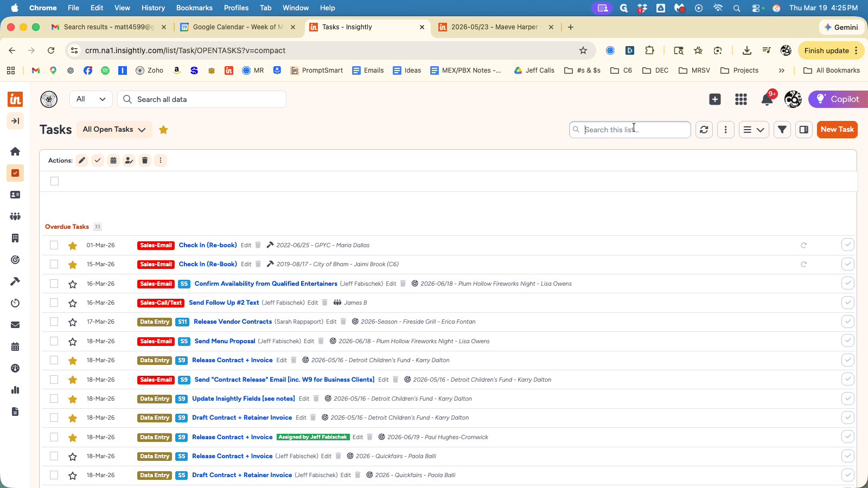
Task: Switch to the Google Calendar tab
Action: tap(237, 27)
